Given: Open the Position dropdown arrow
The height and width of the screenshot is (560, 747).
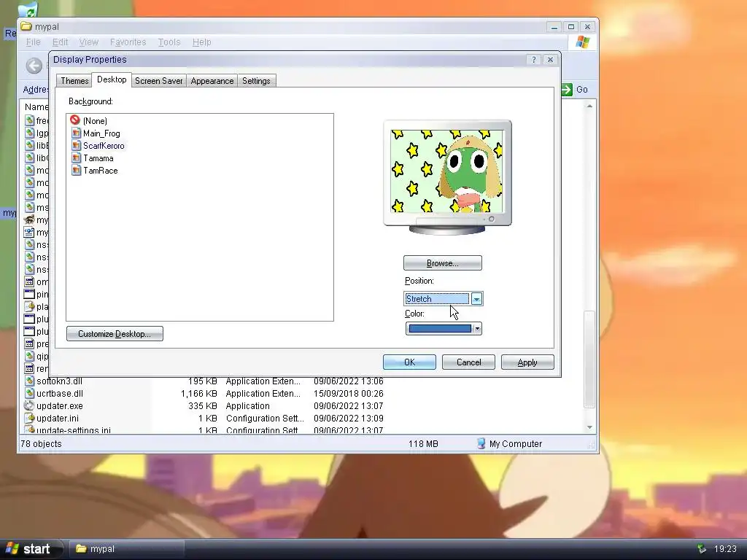Looking at the screenshot, I should click(x=476, y=298).
